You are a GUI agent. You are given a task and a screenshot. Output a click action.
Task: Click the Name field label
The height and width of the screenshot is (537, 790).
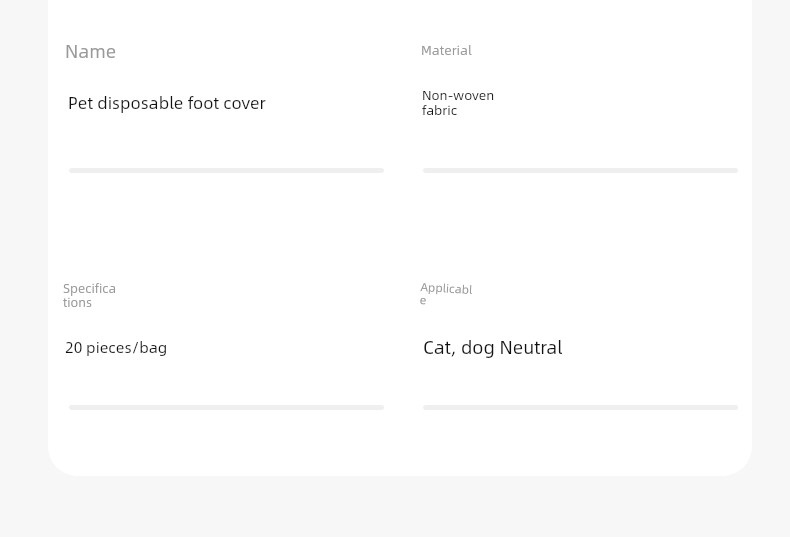coord(90,51)
